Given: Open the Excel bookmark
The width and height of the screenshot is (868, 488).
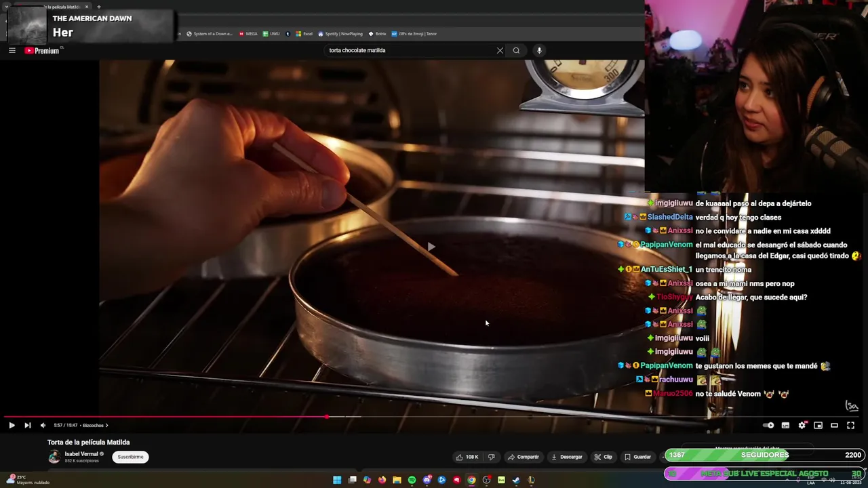Looking at the screenshot, I should click(x=304, y=34).
